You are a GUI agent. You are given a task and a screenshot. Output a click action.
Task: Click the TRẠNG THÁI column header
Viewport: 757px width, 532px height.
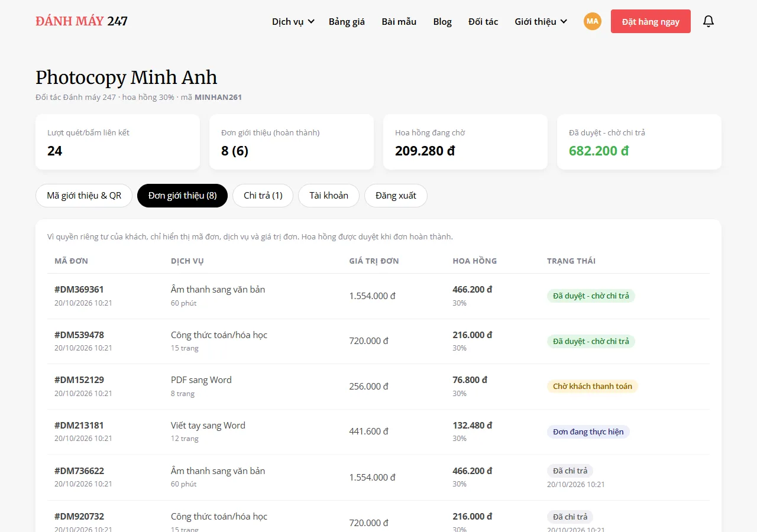click(x=571, y=261)
